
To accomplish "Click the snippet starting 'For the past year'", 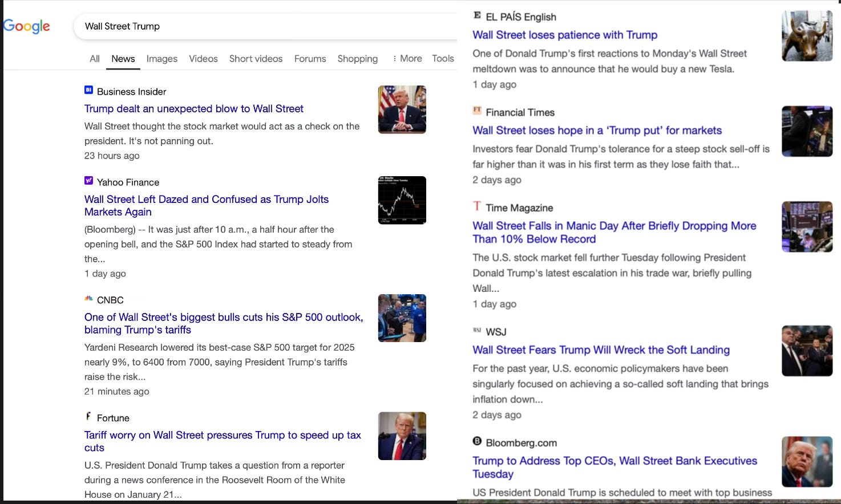I will pos(620,384).
